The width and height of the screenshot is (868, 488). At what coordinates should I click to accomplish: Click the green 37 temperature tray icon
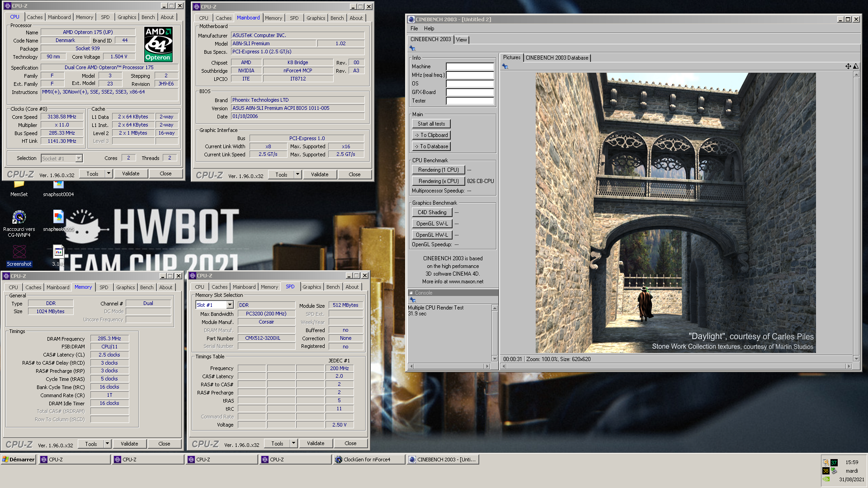pyautogui.click(x=834, y=462)
